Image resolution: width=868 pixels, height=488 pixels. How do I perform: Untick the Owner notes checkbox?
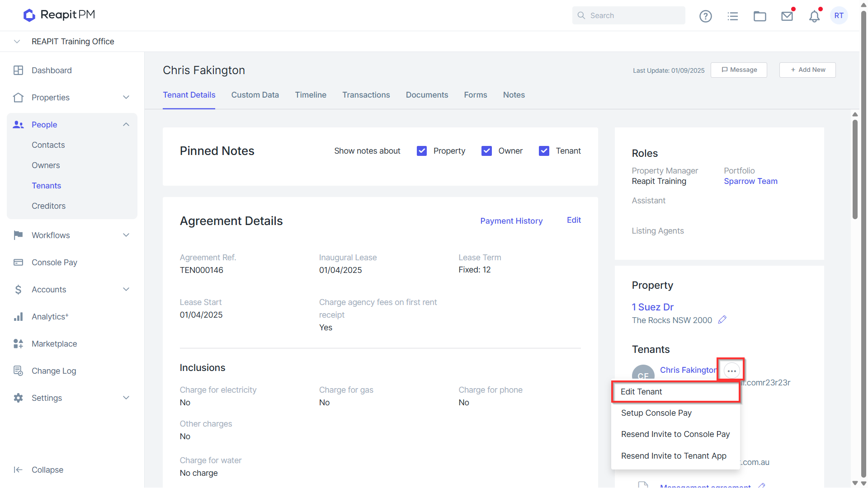pyautogui.click(x=486, y=151)
